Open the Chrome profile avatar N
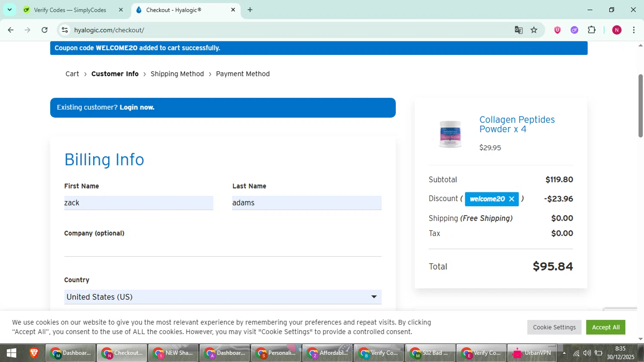Image resolution: width=644 pixels, height=362 pixels. [x=617, y=30]
